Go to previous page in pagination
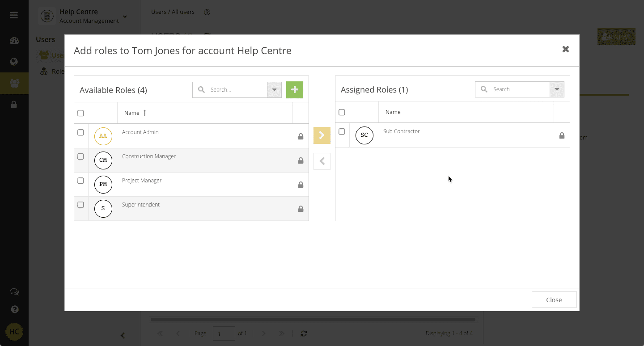The height and width of the screenshot is (346, 644). pos(178,333)
